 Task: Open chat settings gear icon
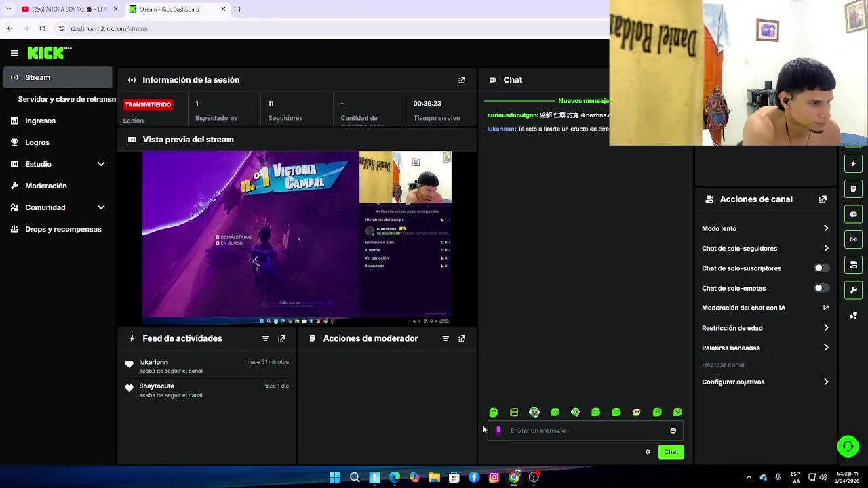coord(648,452)
